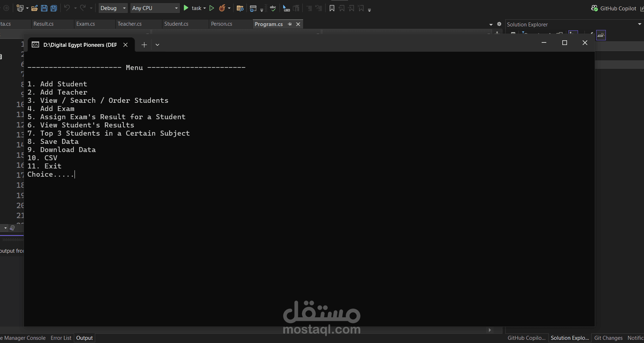
Task: Start without debugging using the hollow play icon
Action: click(x=212, y=8)
